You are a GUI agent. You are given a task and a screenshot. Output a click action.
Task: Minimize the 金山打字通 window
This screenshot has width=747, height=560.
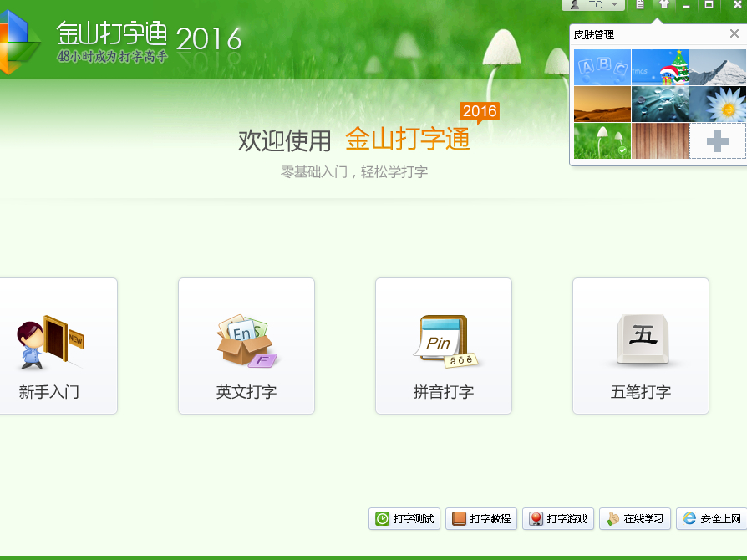[687, 5]
